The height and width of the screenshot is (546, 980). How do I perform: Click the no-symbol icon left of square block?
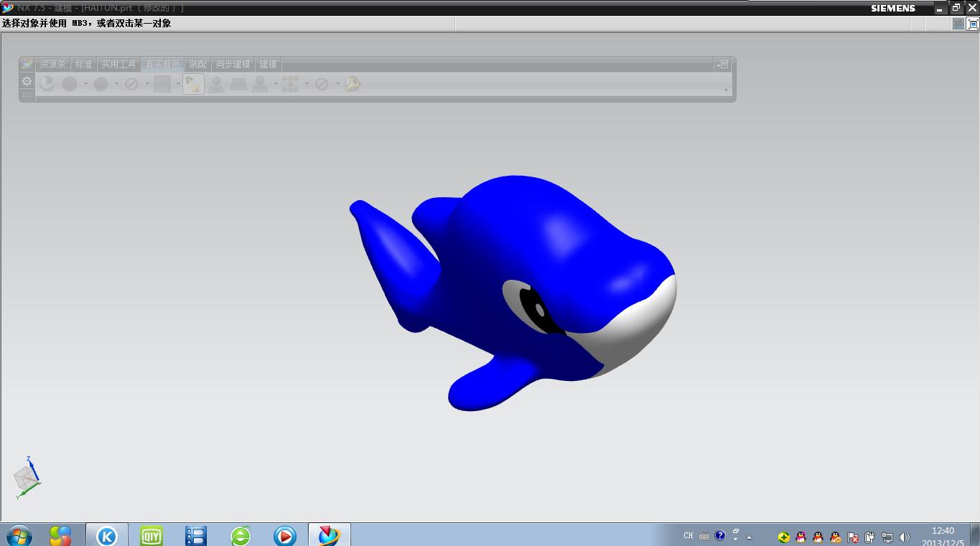(131, 84)
